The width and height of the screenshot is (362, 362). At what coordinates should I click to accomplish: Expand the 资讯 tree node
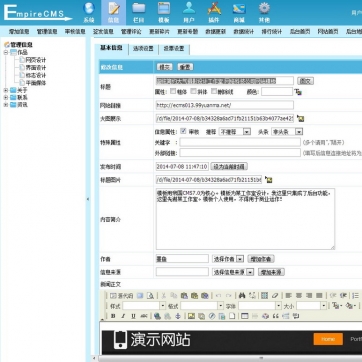coord(6,105)
